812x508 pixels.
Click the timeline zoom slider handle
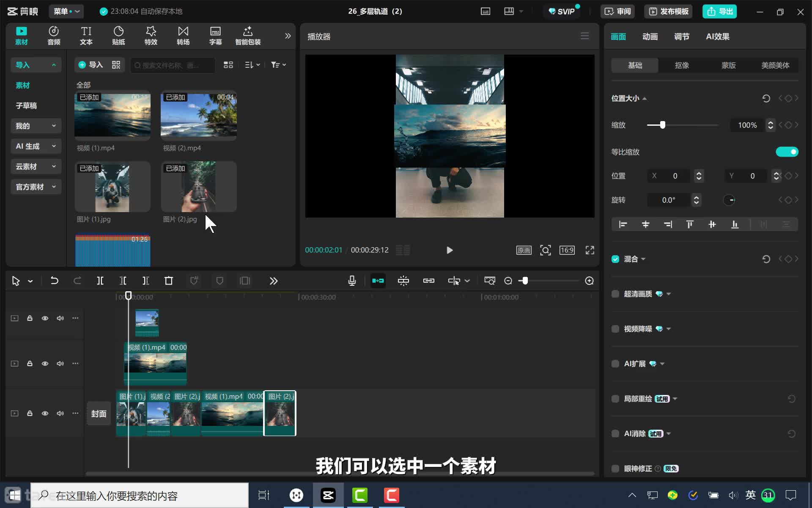tap(525, 281)
